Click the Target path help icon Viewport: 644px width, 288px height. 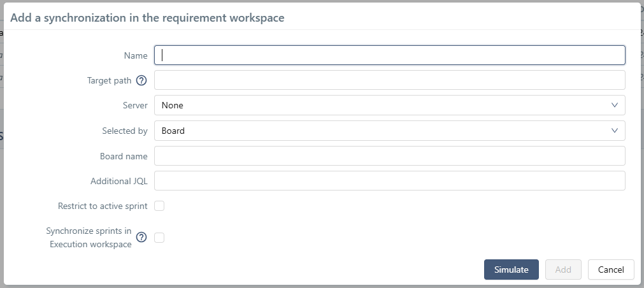141,80
